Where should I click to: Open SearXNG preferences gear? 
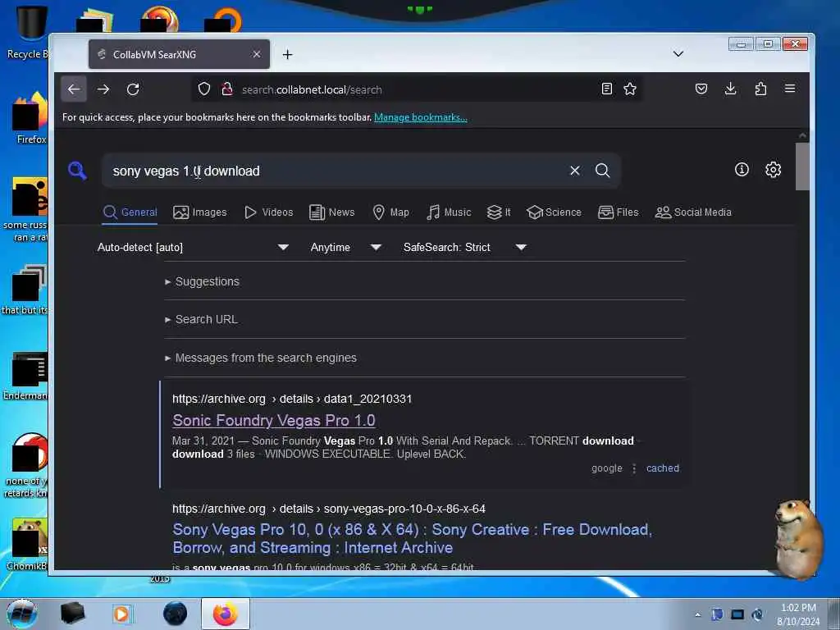click(773, 170)
